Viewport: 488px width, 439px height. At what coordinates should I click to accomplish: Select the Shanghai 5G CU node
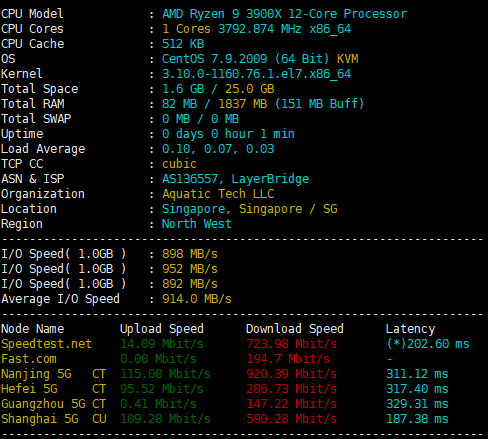click(53, 419)
